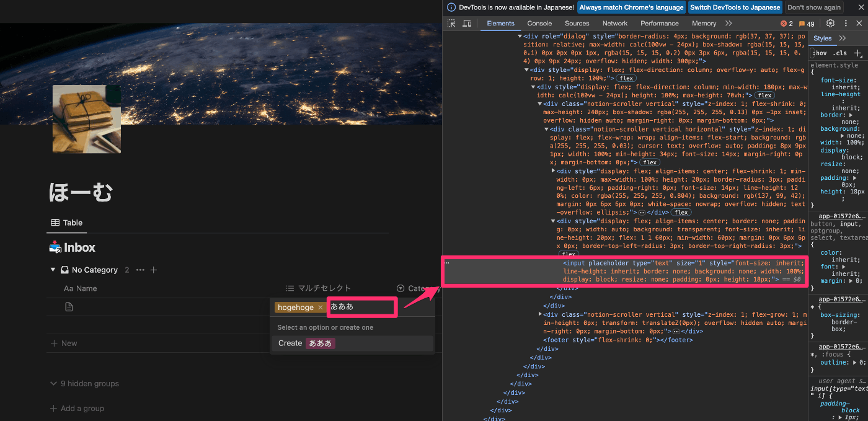Select the Table view tab in Notion

[66, 223]
